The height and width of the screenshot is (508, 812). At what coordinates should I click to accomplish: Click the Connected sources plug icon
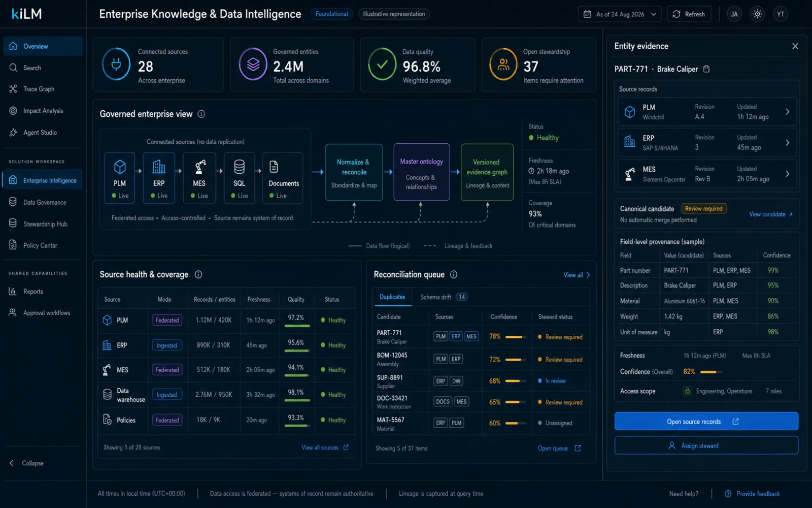click(116, 64)
